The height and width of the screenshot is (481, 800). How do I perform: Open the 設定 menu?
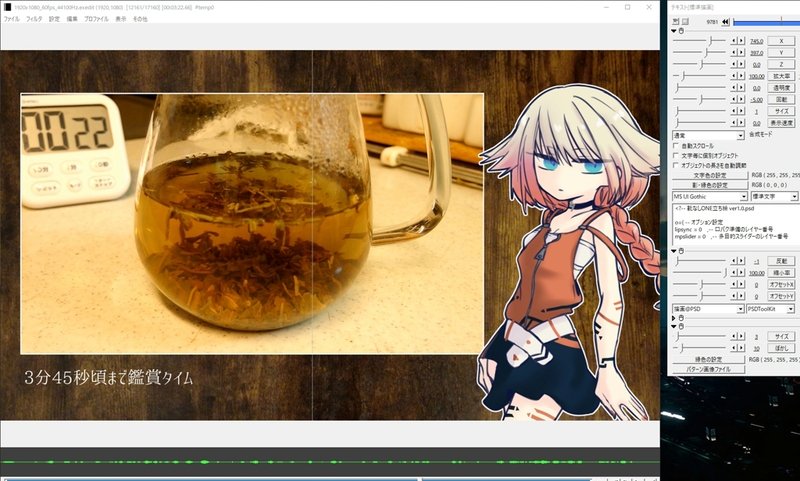[x=54, y=19]
